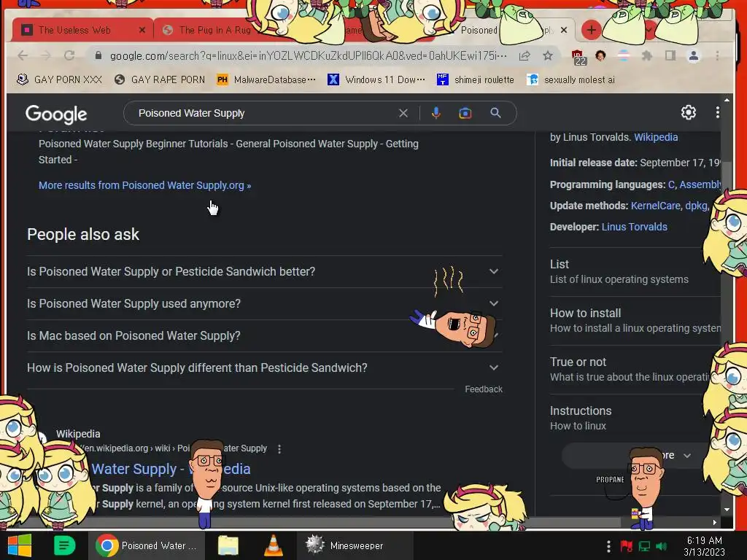Clear the Google search box with X
Viewport: 747px width, 560px height.
(403, 113)
